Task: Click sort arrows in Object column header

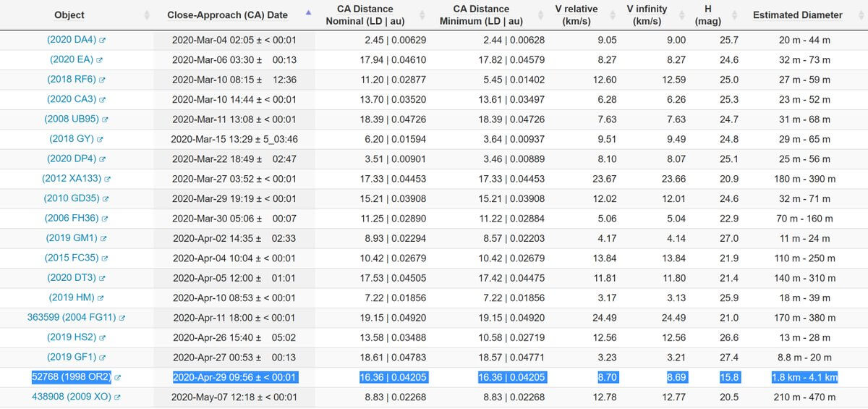Action: pyautogui.click(x=148, y=15)
